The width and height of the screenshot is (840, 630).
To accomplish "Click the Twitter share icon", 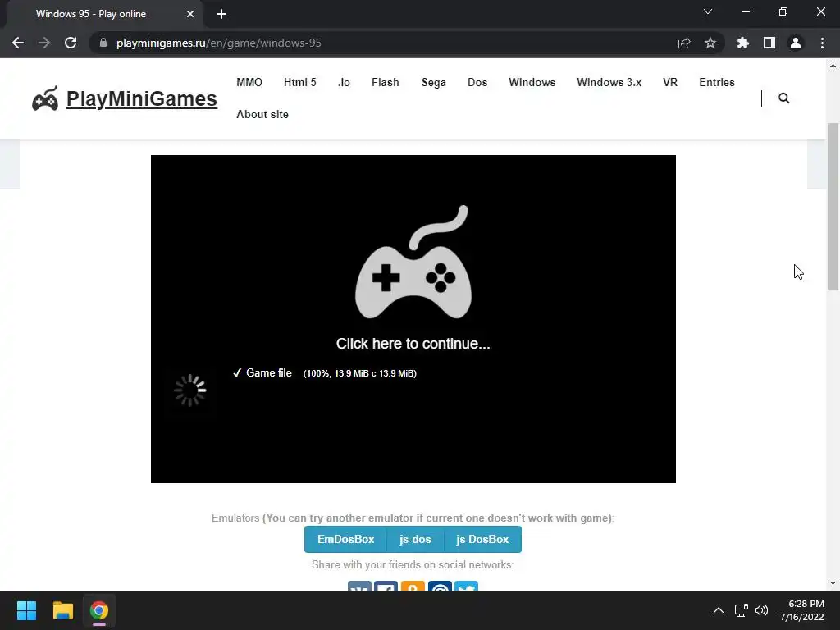I will pos(466,586).
